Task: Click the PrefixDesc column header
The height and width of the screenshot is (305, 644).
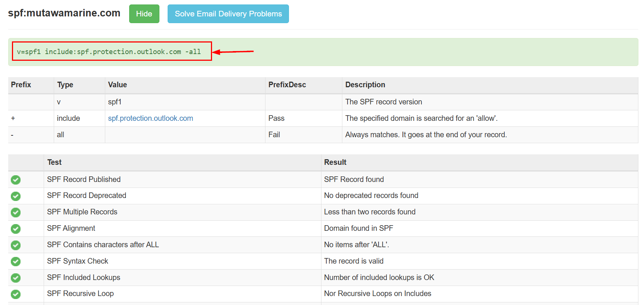Action: point(287,85)
